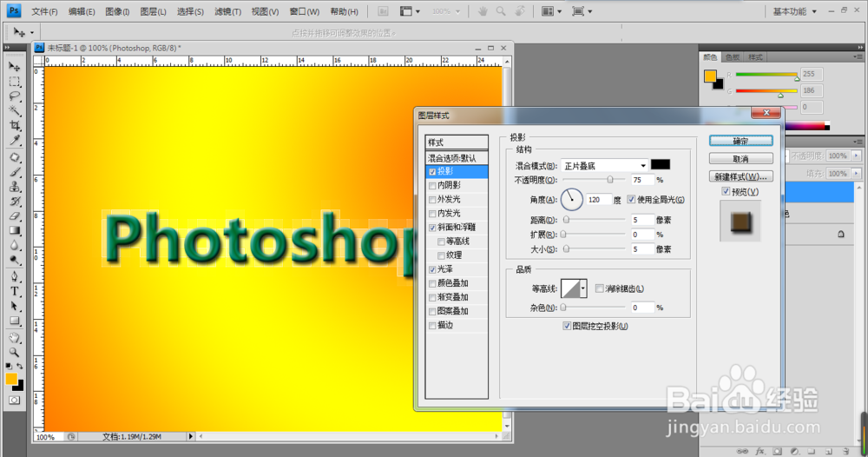
Task: Click the 角度 angle dial
Action: [x=572, y=200]
